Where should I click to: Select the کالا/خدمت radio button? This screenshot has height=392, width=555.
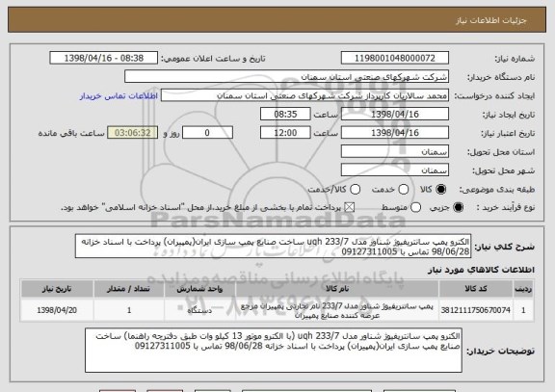[355, 190]
